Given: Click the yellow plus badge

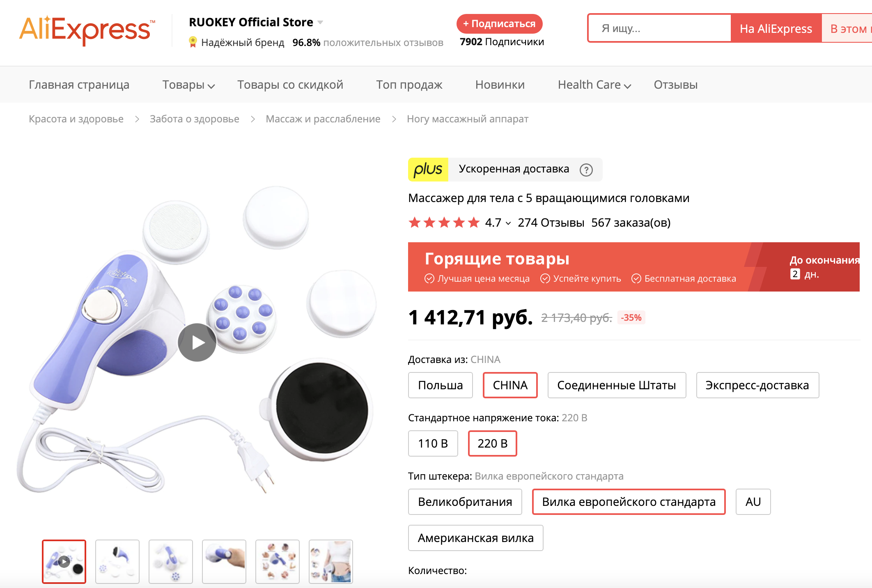Looking at the screenshot, I should tap(428, 170).
